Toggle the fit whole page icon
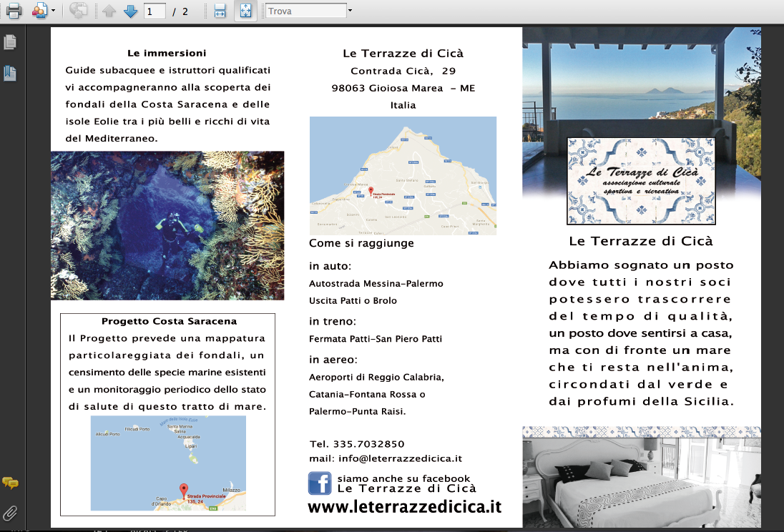The width and height of the screenshot is (784, 532). 245,11
